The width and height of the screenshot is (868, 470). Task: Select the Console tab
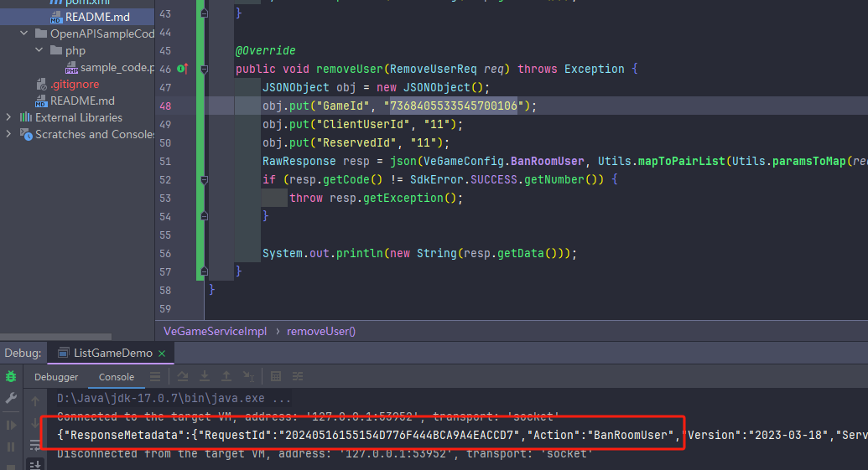coord(117,377)
